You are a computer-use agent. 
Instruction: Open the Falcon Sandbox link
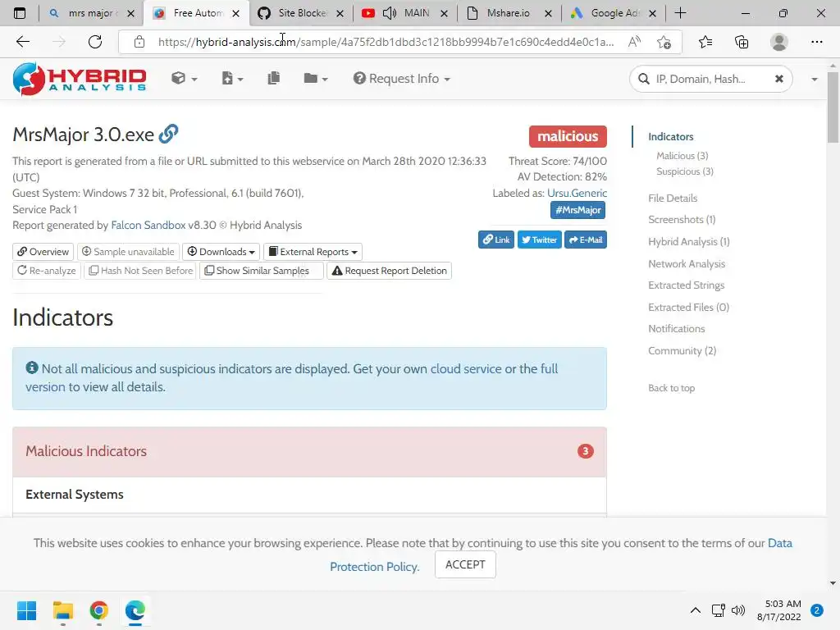click(148, 226)
